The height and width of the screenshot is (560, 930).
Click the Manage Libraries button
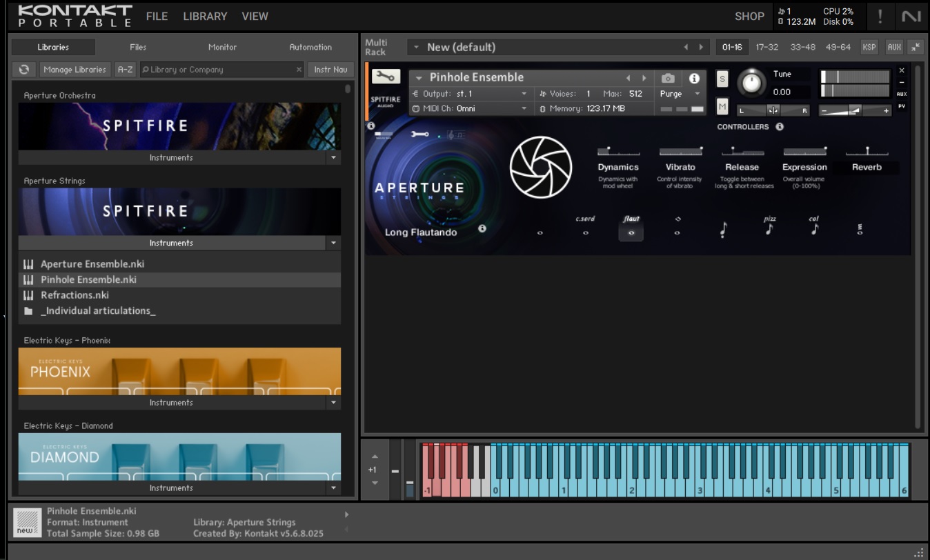[x=75, y=70]
